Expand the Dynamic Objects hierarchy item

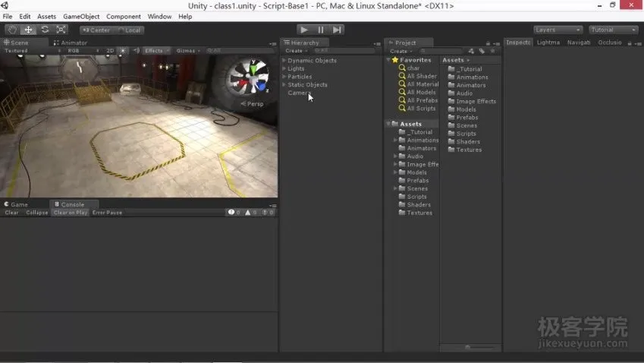coord(284,61)
